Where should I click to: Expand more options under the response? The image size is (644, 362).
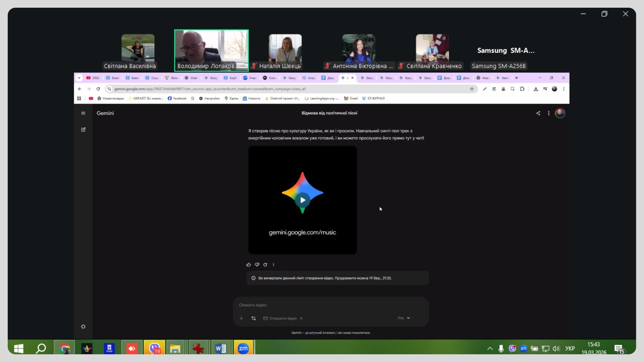(273, 265)
